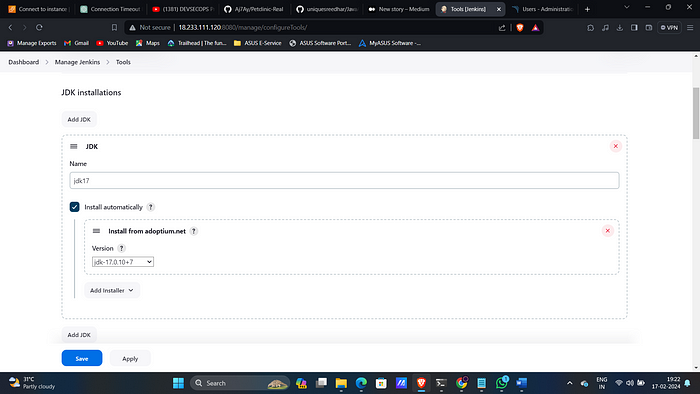Open MyASUS Software bookmark
This screenshot has height=394, width=700.
pos(390,43)
